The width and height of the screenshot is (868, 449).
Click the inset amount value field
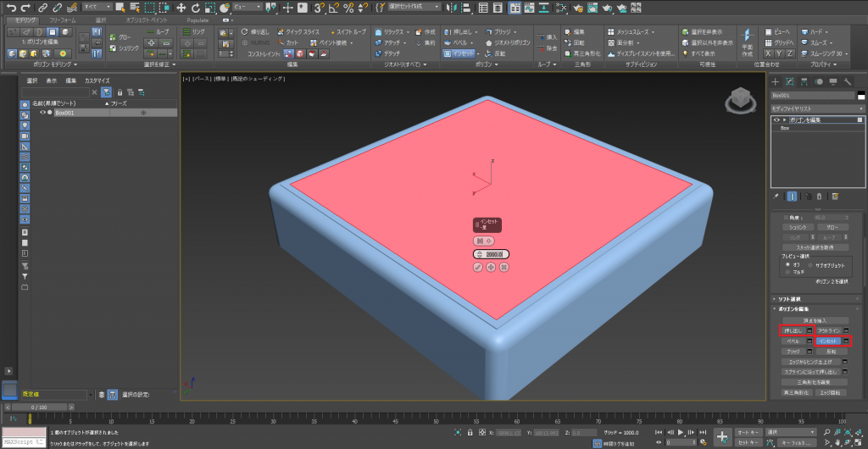point(493,254)
